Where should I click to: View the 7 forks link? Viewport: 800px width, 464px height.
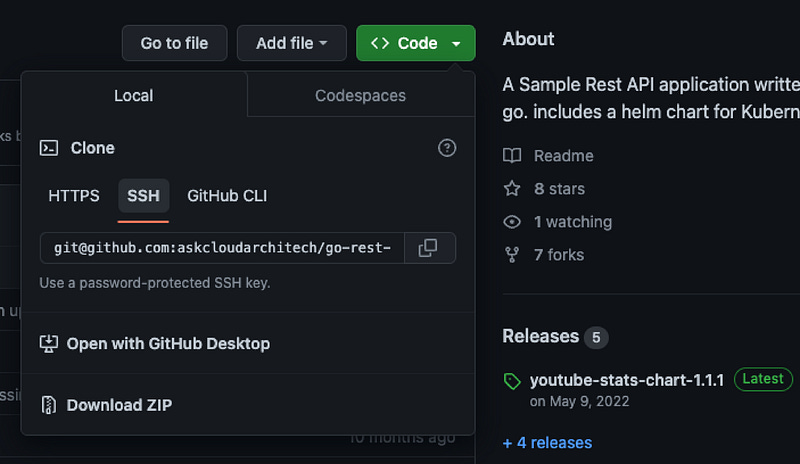pyautogui.click(x=559, y=255)
